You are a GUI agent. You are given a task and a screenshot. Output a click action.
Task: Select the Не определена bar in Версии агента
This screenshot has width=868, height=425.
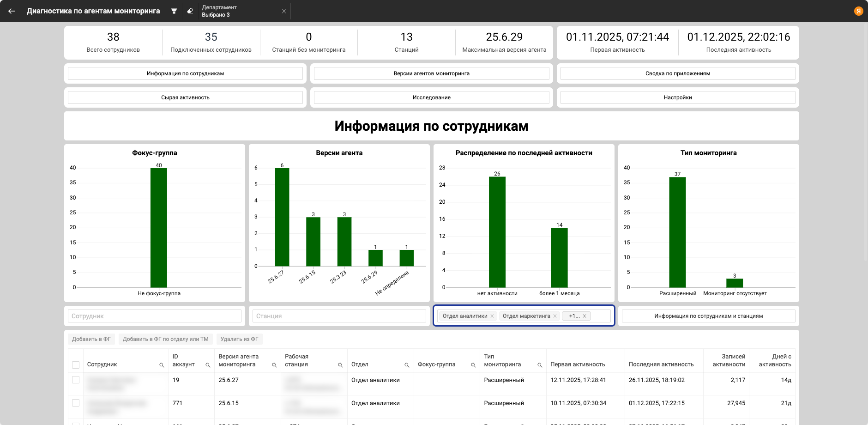coord(406,258)
